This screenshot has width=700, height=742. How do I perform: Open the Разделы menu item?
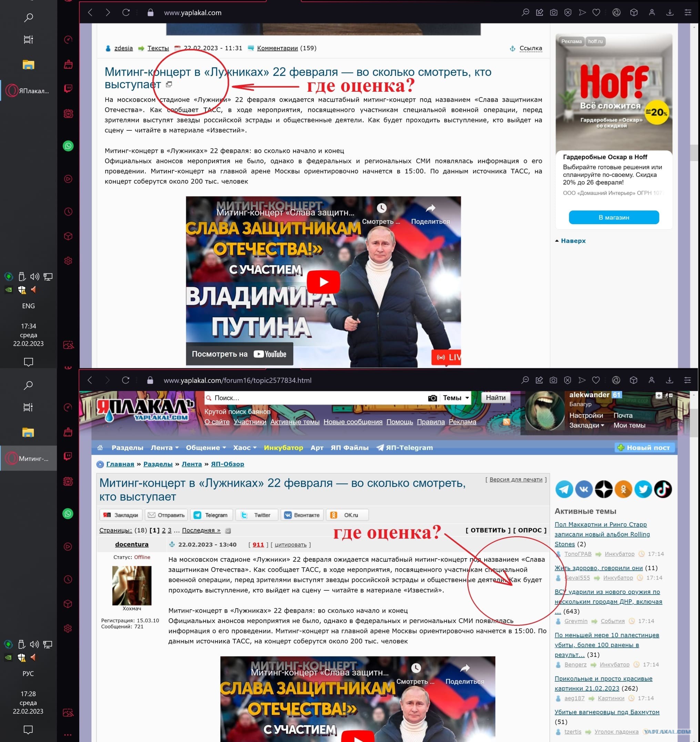[x=127, y=448]
